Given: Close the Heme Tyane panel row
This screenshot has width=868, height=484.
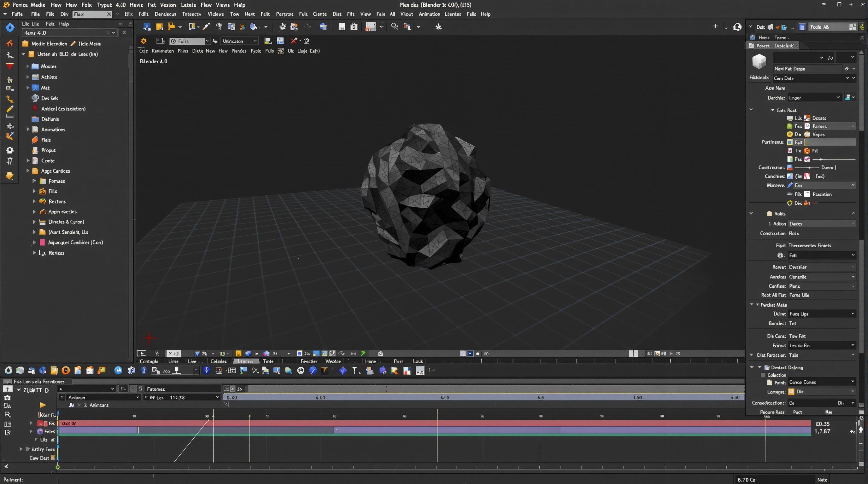Looking at the screenshot, I should (862, 38).
